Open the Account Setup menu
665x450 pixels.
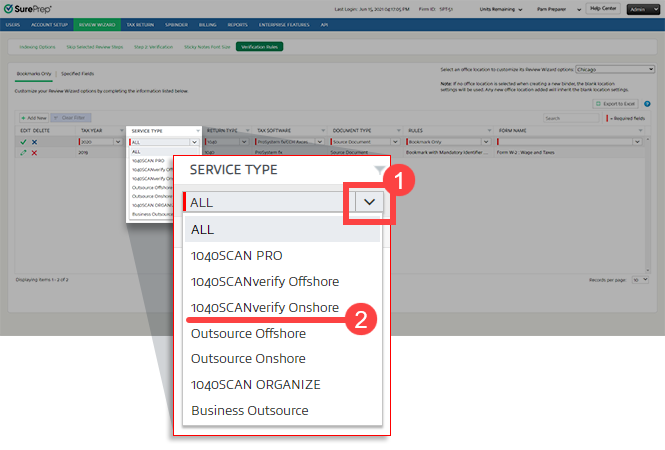49,25
